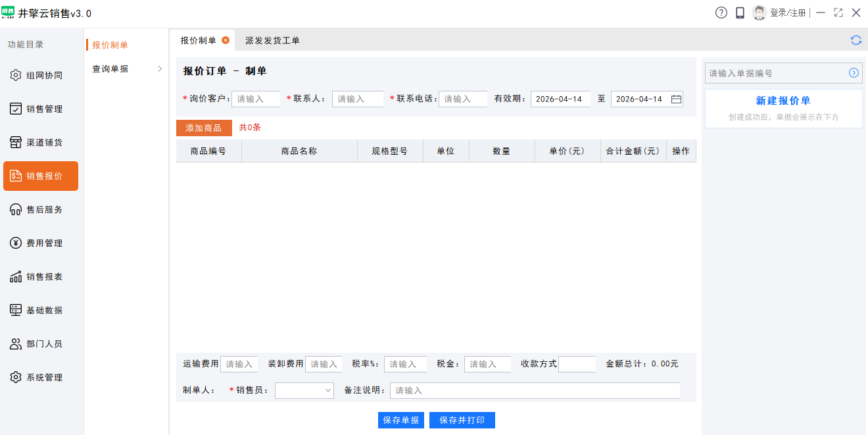Open 系统管理 from the sidebar
Viewport: 868px width, 435px height.
click(x=41, y=376)
